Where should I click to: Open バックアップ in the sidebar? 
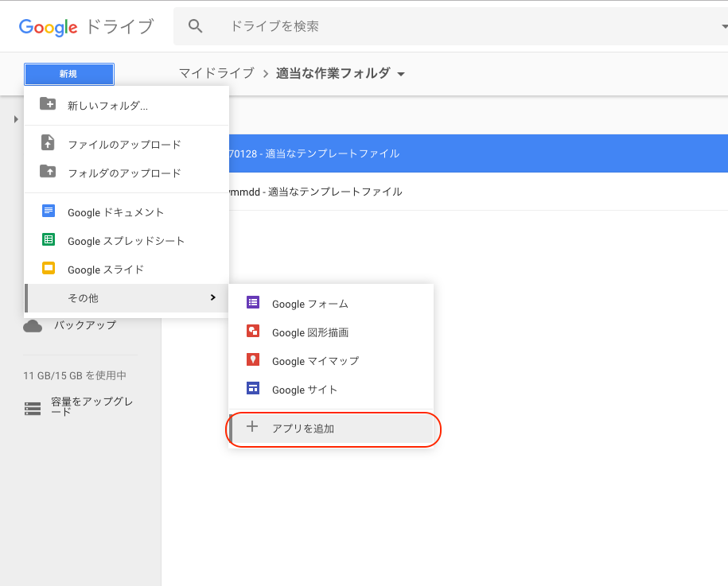[x=85, y=325]
